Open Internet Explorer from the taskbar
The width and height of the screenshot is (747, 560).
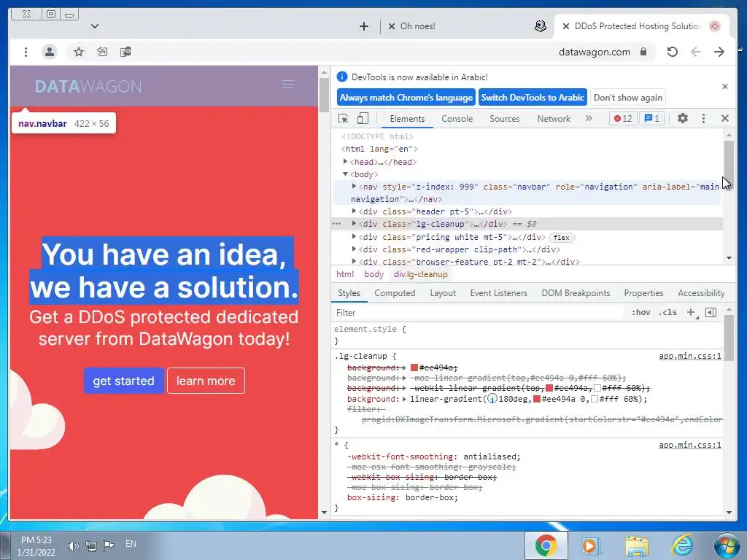point(682,545)
